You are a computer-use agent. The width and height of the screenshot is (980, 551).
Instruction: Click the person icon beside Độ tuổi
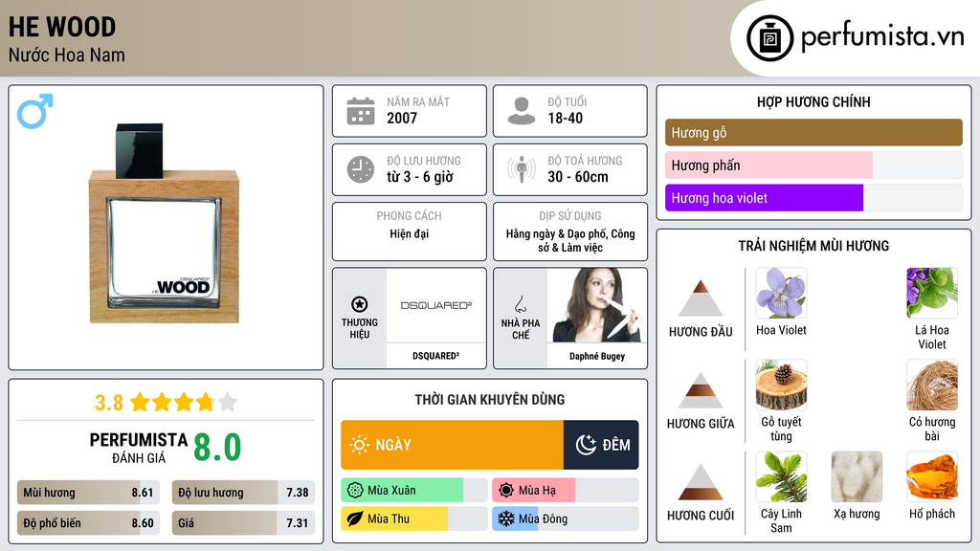pyautogui.click(x=522, y=111)
